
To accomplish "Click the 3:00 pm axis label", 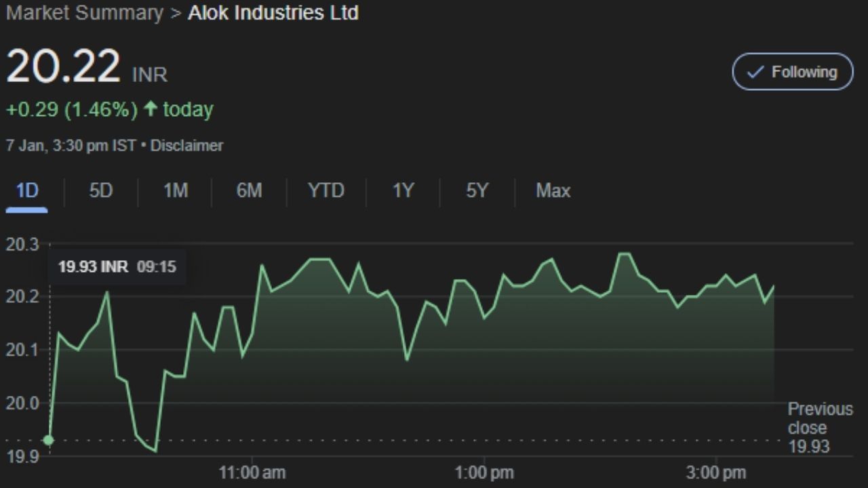I will (716, 472).
